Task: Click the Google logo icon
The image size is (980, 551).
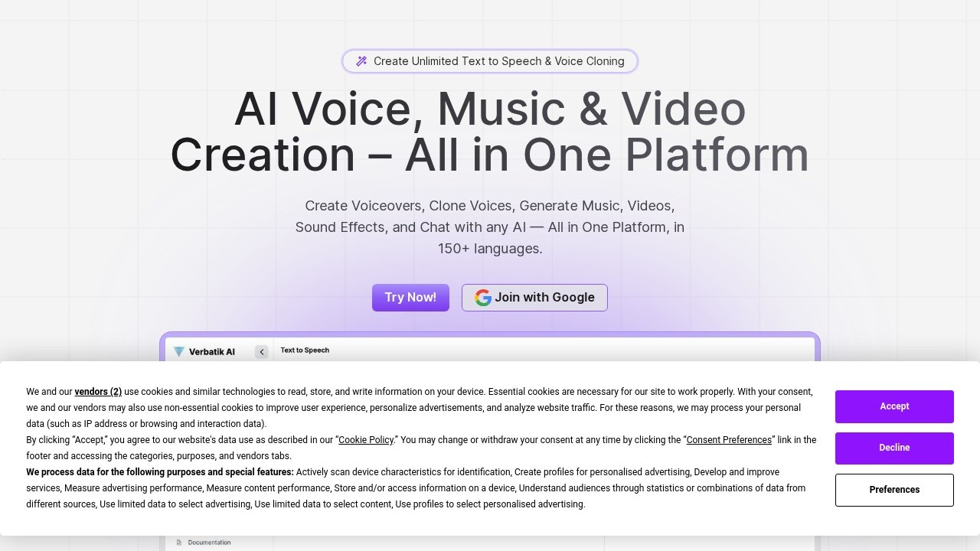Action: coord(482,298)
